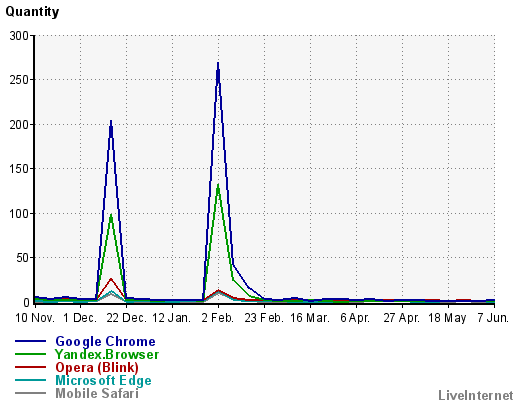
Task: Click the Chrome peak near 270 in February
Action: tap(218, 63)
